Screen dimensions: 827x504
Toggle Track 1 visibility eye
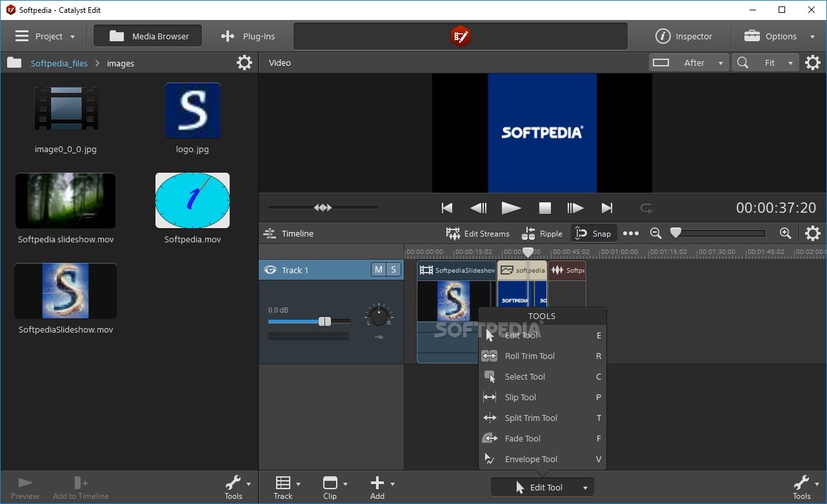[x=270, y=270]
